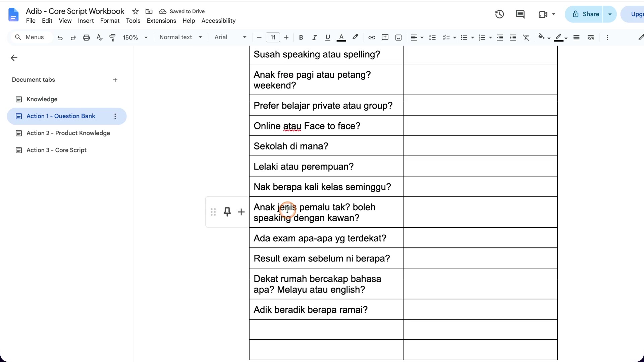The height and width of the screenshot is (362, 644).
Task: Decrease font size with minus
Action: (x=259, y=38)
